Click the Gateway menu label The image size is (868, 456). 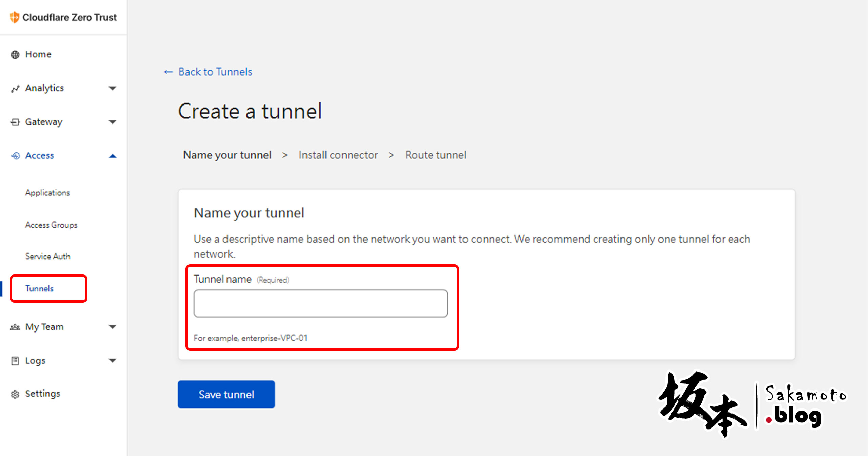pyautogui.click(x=44, y=122)
